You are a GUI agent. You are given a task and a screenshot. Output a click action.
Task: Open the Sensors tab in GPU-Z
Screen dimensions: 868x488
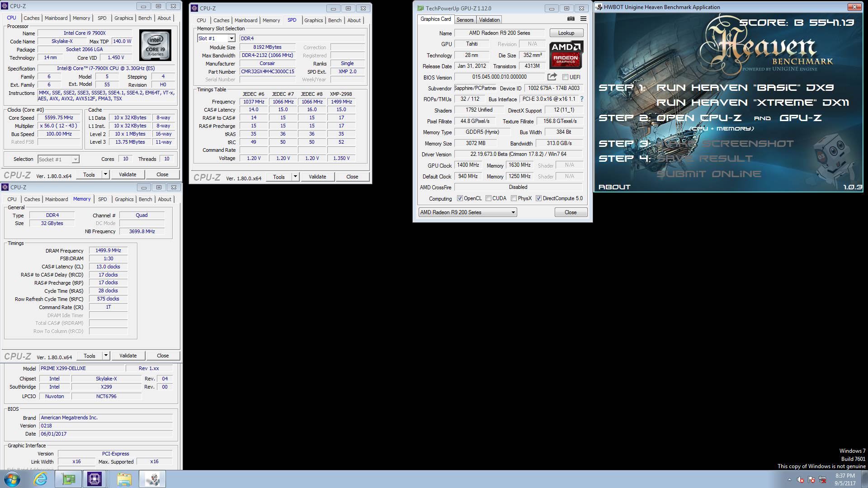[x=465, y=20]
